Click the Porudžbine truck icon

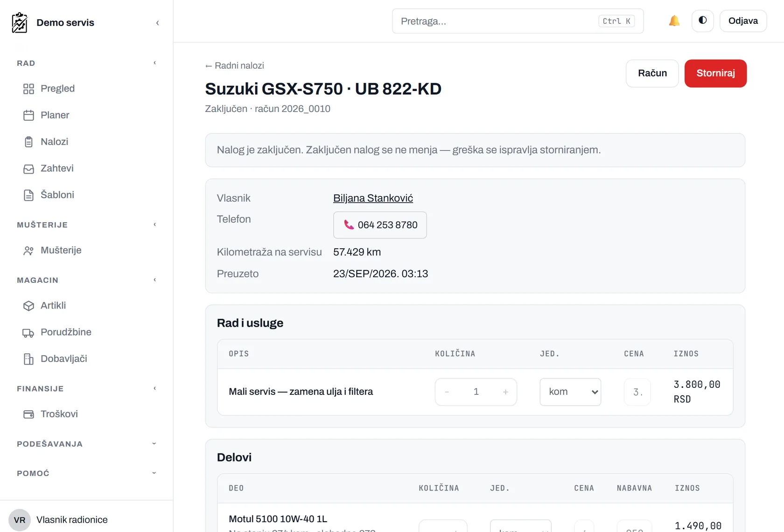(x=29, y=332)
